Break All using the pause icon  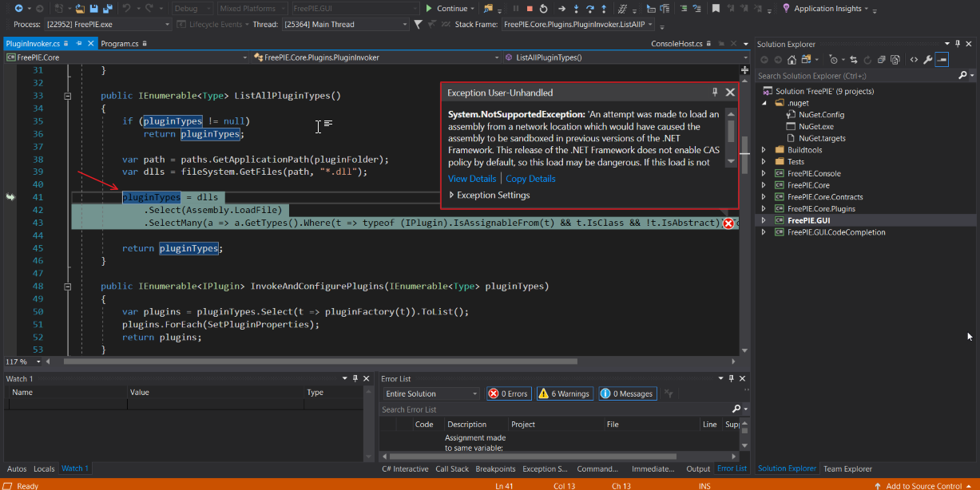click(516, 8)
